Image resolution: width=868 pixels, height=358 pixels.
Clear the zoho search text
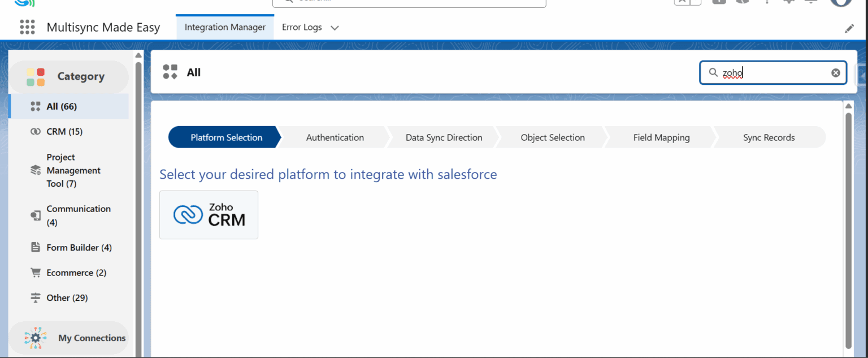[x=835, y=72]
